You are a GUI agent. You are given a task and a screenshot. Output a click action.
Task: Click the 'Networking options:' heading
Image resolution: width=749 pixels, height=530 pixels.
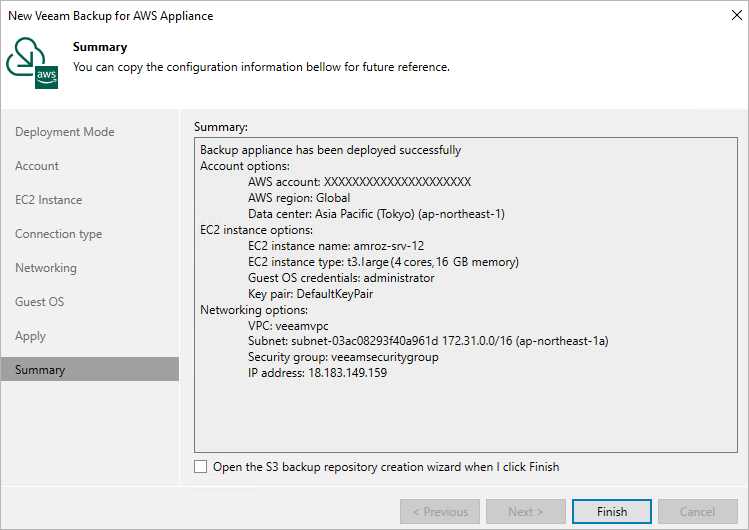click(x=254, y=310)
